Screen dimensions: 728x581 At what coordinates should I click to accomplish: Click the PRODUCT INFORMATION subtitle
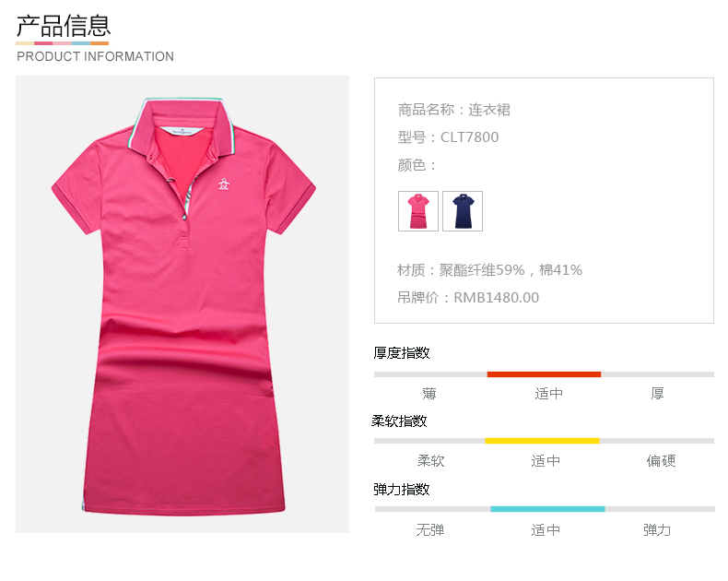coord(95,56)
